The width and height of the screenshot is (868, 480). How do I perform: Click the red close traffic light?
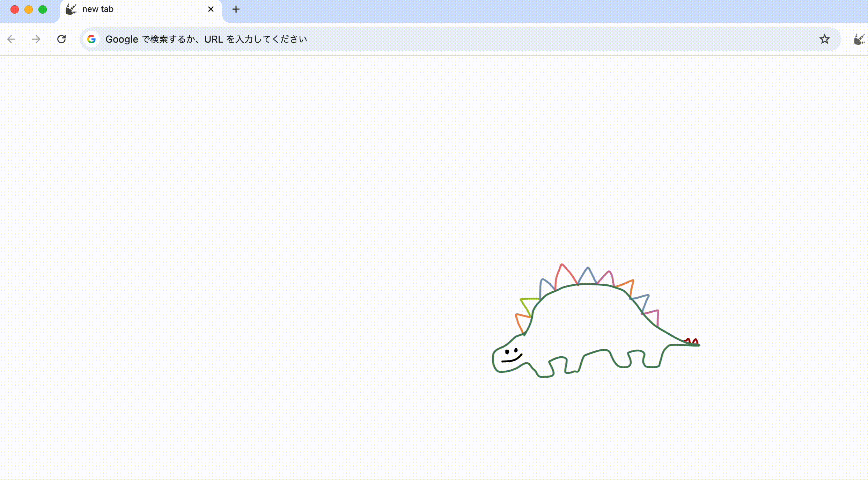coord(15,9)
